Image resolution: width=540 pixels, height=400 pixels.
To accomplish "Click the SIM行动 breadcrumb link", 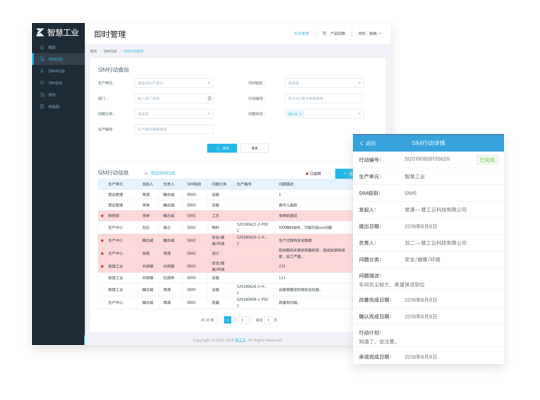I will [110, 51].
